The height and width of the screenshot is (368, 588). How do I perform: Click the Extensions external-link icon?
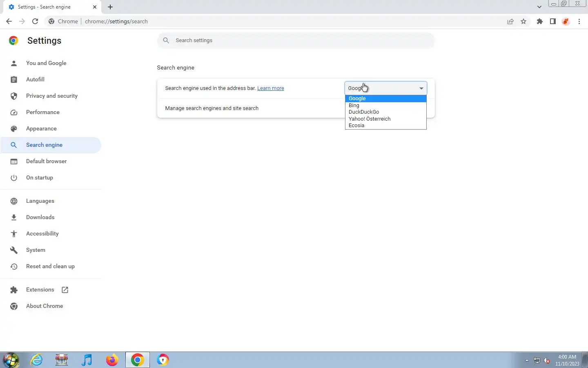pos(65,289)
